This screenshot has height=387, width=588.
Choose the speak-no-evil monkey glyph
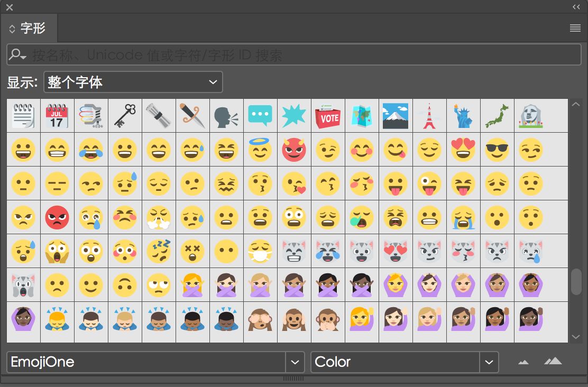point(328,319)
